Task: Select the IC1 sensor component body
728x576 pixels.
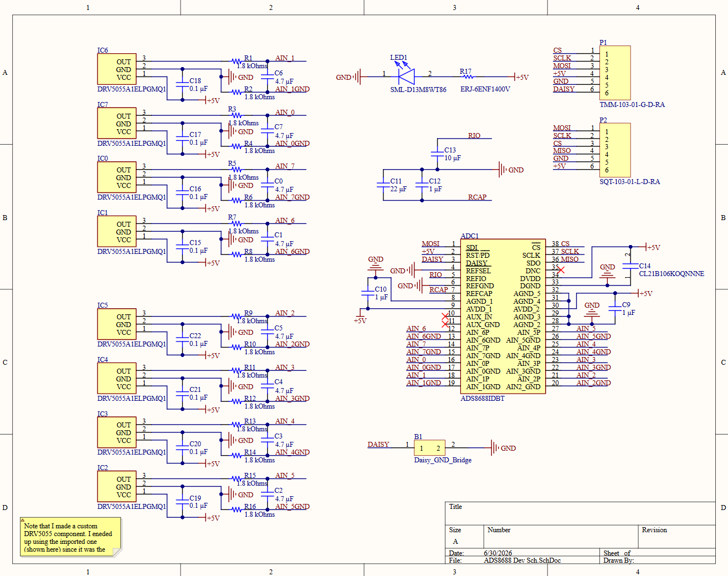Action: pyautogui.click(x=117, y=231)
